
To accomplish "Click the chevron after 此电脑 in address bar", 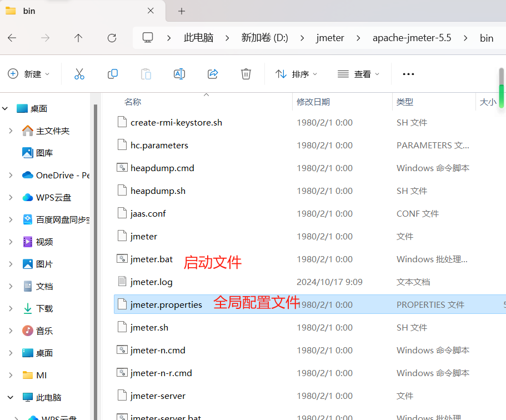I will 227,38.
